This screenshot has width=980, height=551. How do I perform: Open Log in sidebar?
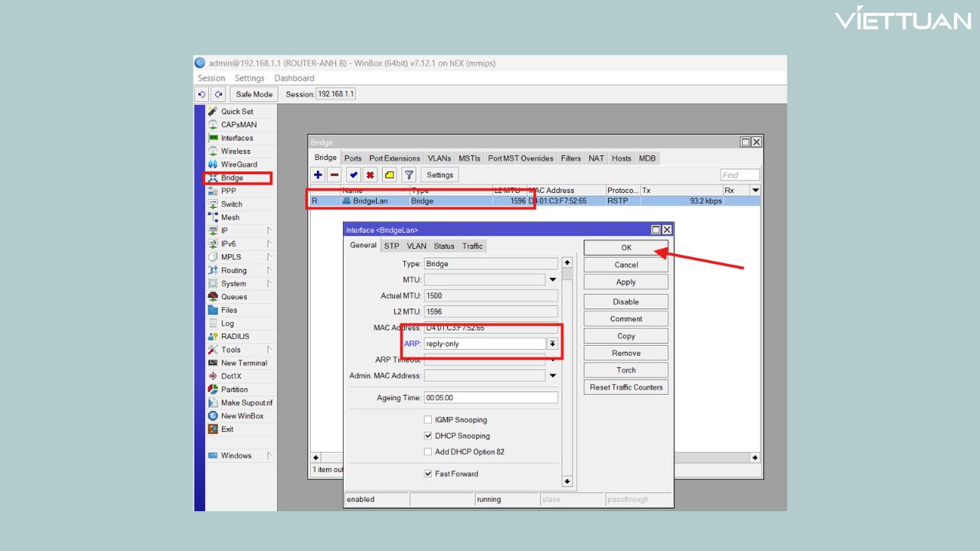tap(227, 324)
